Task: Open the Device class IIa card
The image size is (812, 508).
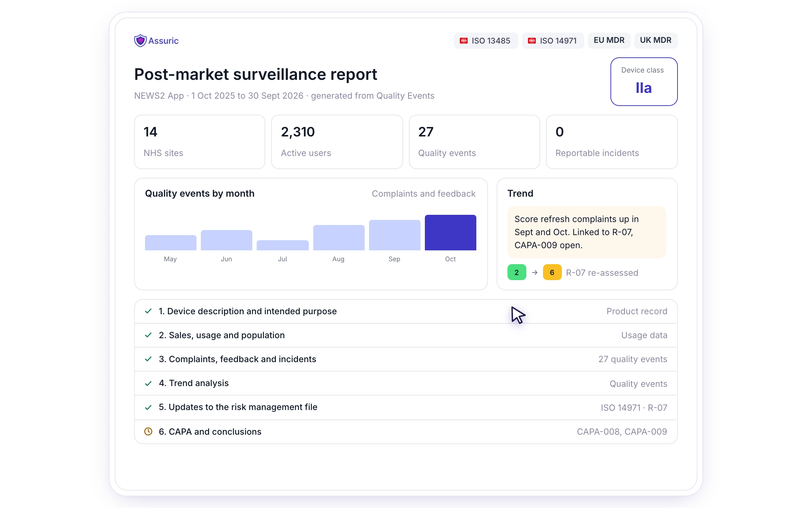Action: pyautogui.click(x=644, y=82)
